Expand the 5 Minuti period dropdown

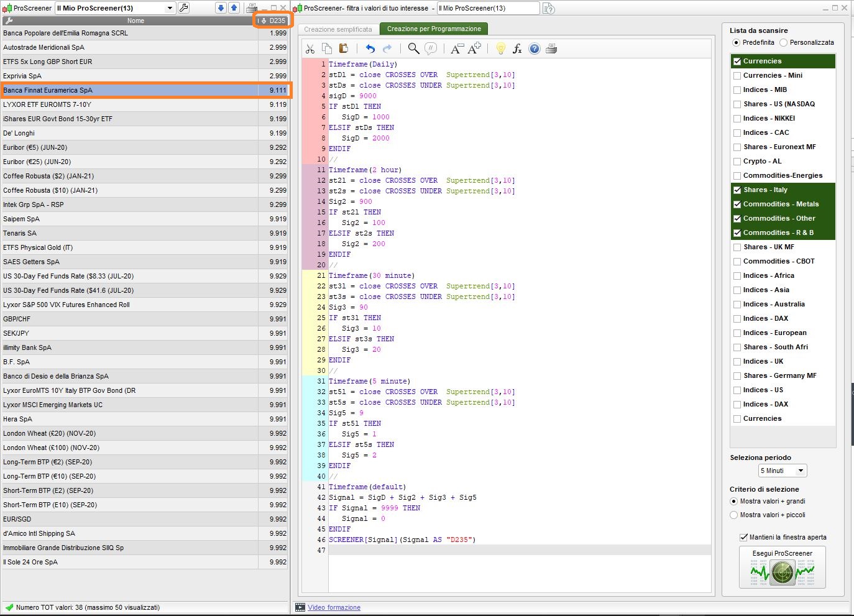click(x=801, y=471)
